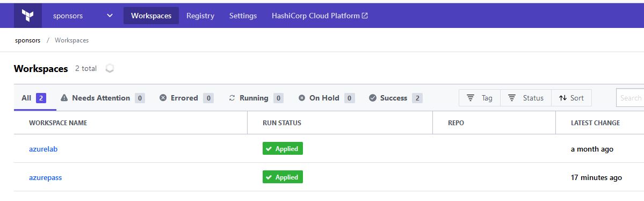Click Workspaces breadcrumb text
This screenshot has width=644, height=201.
[x=72, y=40]
